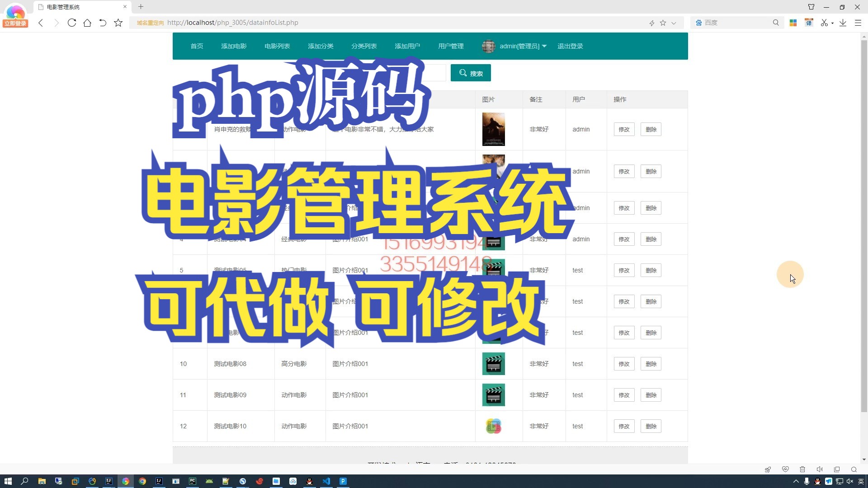The height and width of the screenshot is (488, 868).
Task: Open the colorful apps grid extension
Action: coord(793,23)
